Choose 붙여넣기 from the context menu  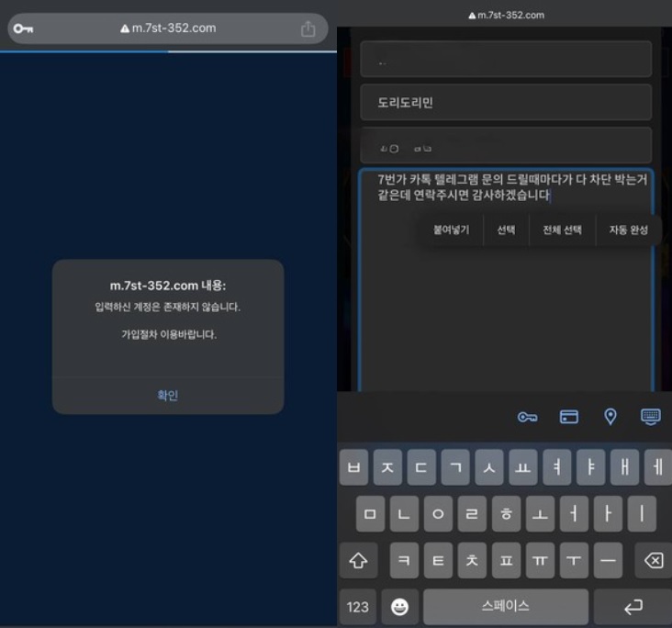pyautogui.click(x=451, y=230)
